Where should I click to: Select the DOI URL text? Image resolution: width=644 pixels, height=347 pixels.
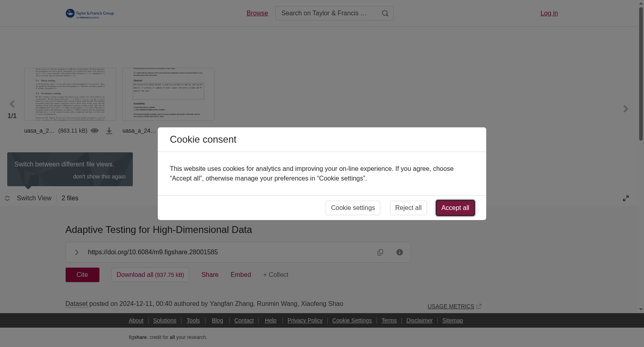153,252
